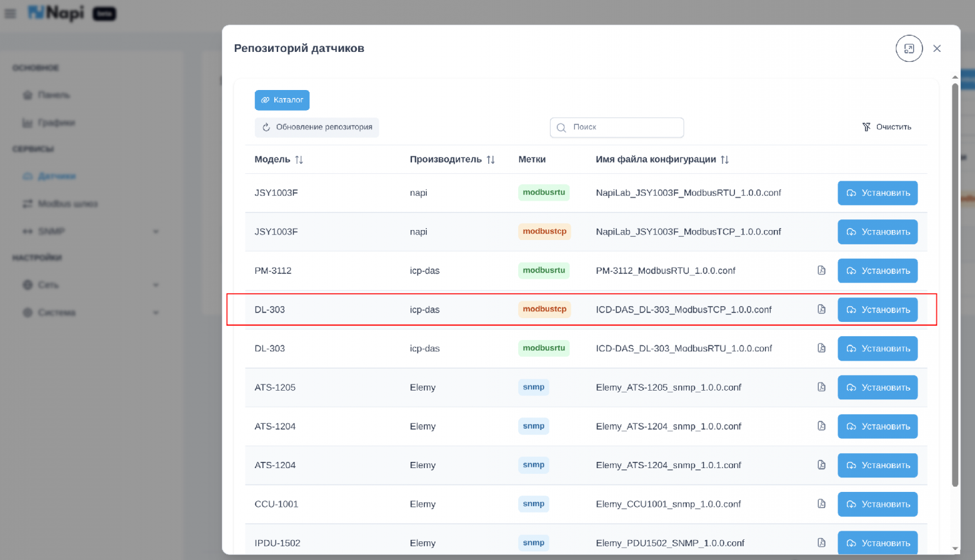
Task: Install the Elemy ATS-1205 snmp config
Action: pyautogui.click(x=877, y=387)
